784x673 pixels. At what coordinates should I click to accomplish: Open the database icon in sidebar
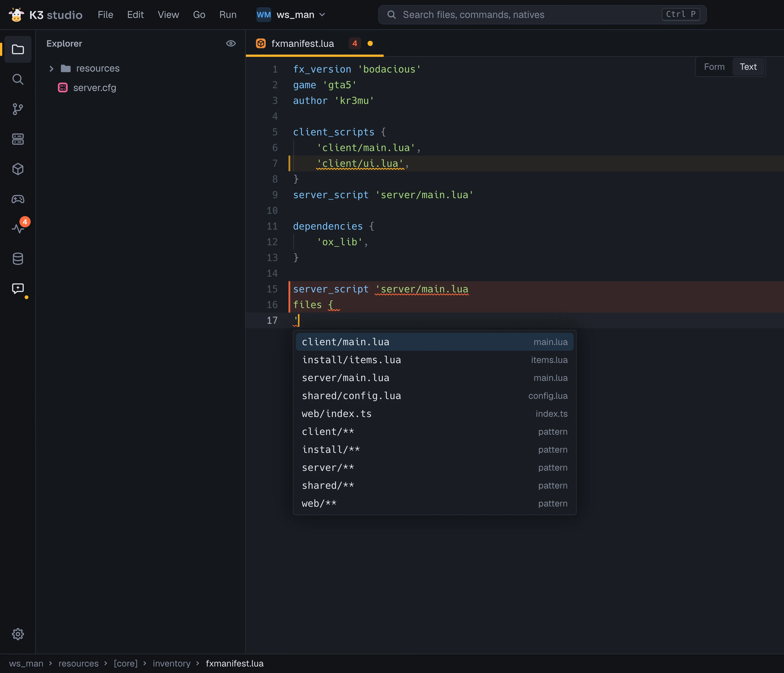click(x=18, y=259)
